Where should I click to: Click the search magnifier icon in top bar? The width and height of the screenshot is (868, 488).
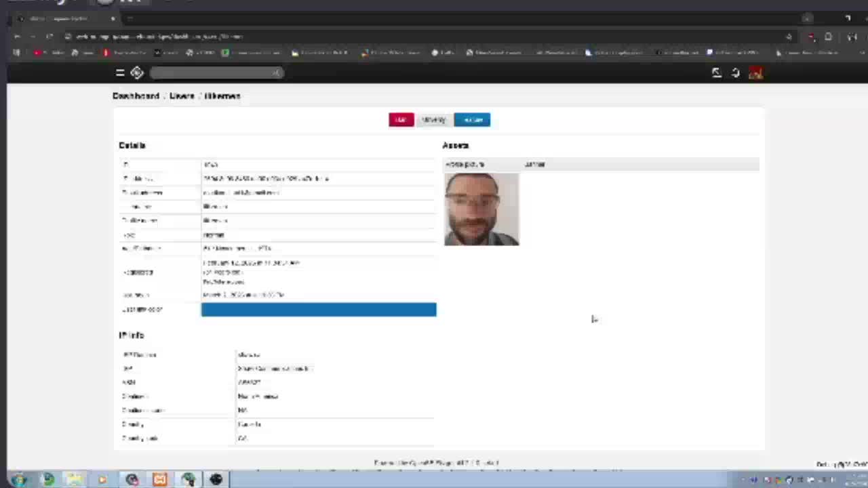tap(277, 73)
